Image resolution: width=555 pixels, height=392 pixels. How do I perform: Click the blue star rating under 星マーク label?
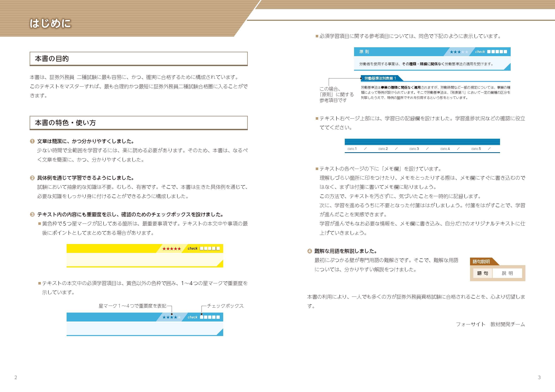point(171,317)
